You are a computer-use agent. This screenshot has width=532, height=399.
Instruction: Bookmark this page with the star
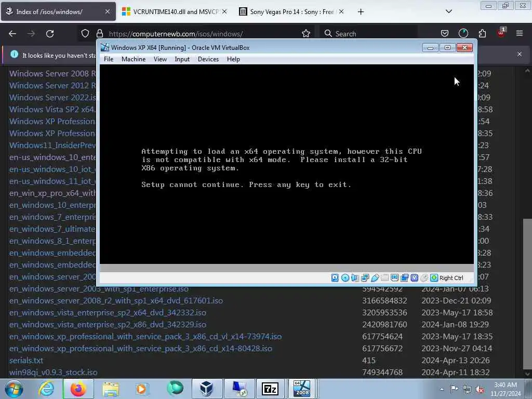[x=305, y=34]
